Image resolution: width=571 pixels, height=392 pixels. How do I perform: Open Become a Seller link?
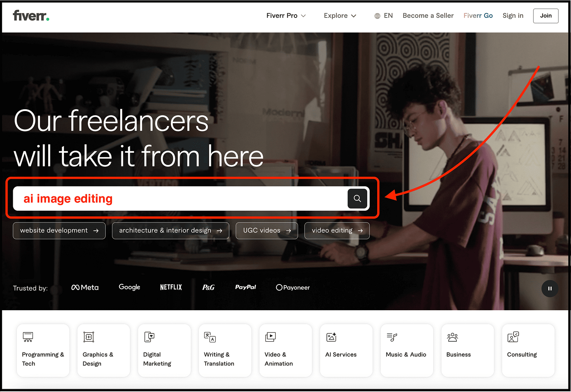(x=428, y=16)
